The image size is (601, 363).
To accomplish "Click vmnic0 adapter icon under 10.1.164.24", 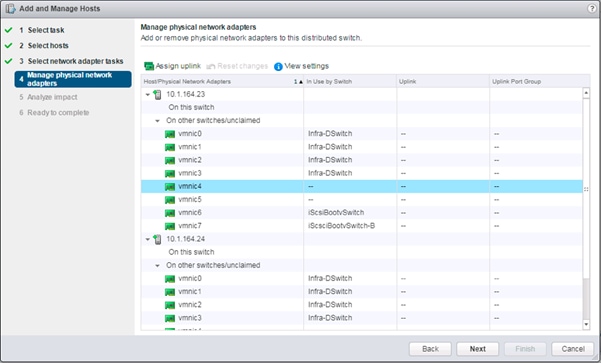I will (x=170, y=279).
